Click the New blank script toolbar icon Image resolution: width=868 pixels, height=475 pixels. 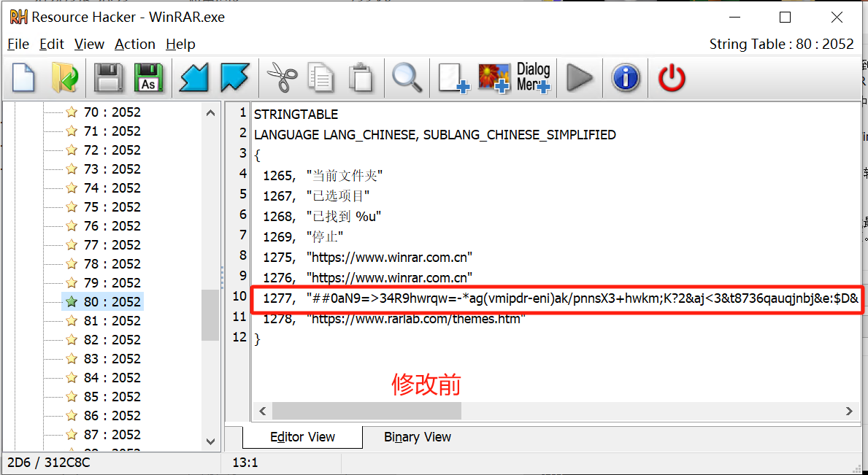[x=24, y=77]
